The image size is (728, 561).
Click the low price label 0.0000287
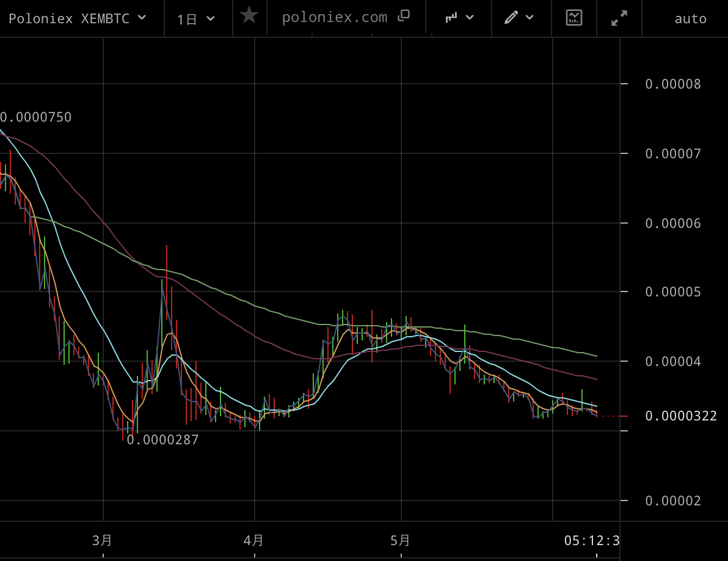(162, 440)
